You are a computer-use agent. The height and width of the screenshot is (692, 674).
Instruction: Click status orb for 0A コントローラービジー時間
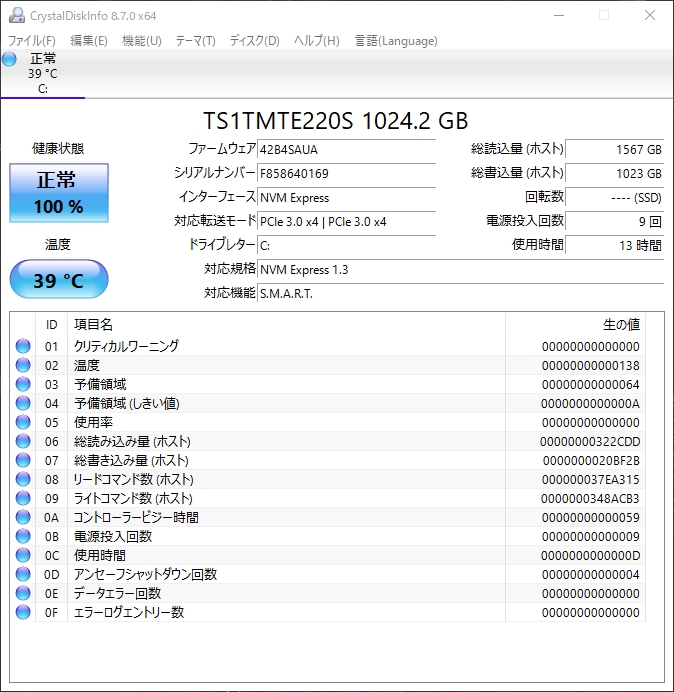coord(23,517)
